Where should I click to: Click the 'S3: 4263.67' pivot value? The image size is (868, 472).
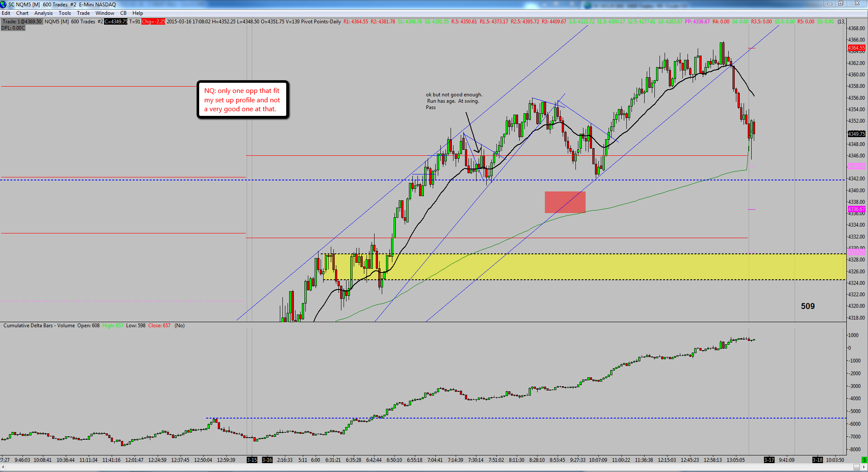tap(670, 22)
